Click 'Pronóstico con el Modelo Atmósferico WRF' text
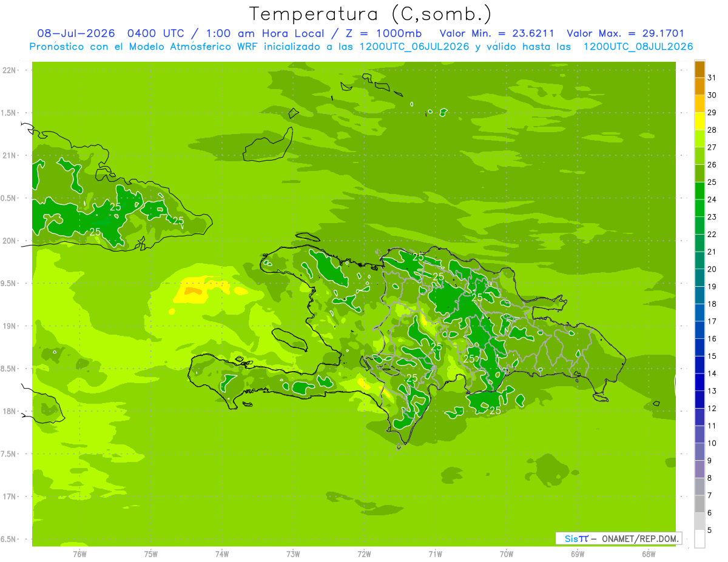 143,47
